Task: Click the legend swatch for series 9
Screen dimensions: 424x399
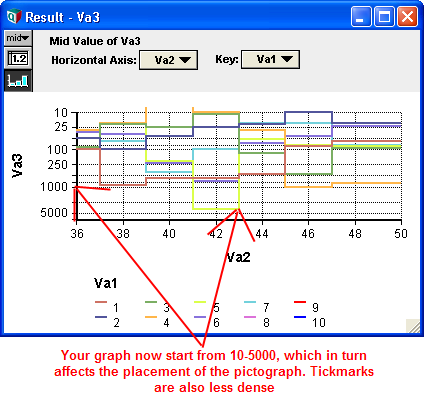Action: coord(300,302)
